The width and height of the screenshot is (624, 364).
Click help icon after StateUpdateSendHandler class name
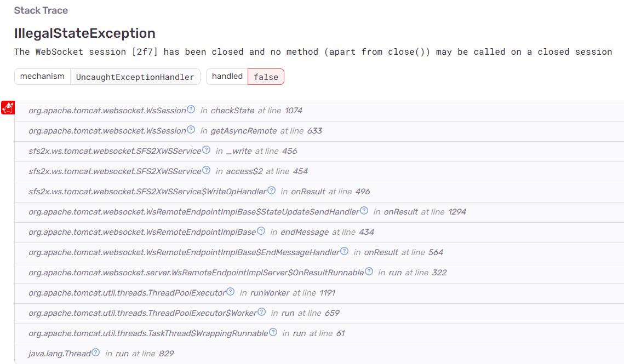(x=364, y=211)
